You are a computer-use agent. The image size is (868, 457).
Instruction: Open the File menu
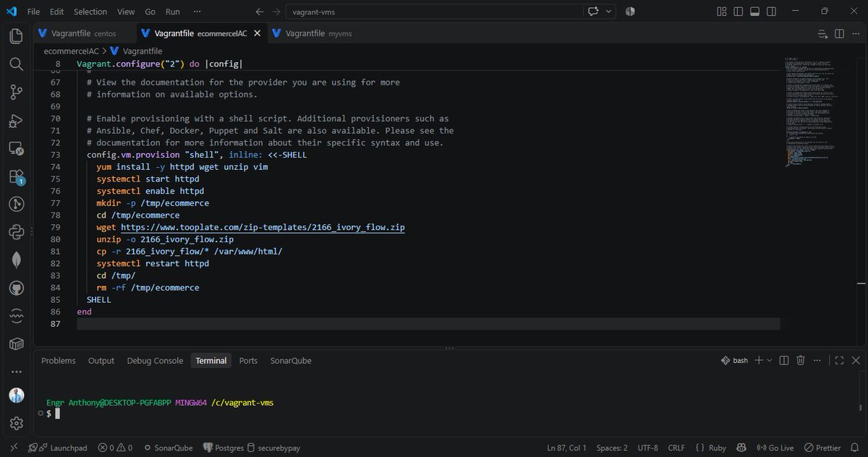(33, 12)
